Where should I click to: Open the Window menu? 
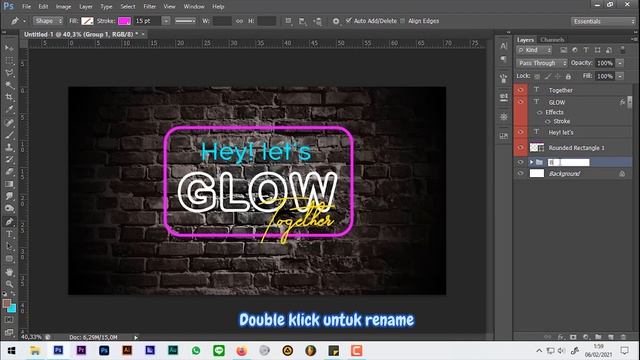194,7
